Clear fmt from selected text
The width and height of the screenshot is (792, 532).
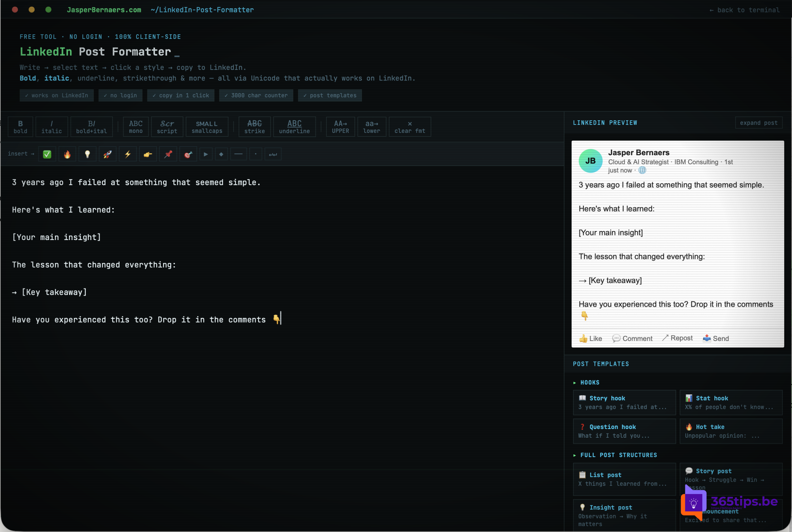410,127
